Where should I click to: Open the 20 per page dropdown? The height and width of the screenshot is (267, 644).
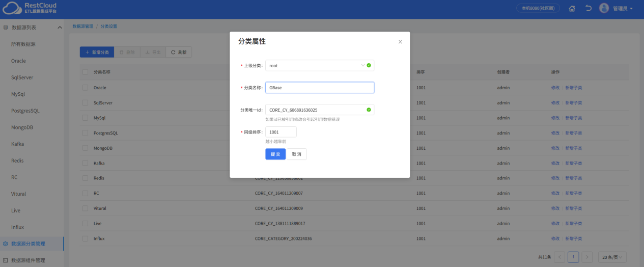pyautogui.click(x=611, y=257)
